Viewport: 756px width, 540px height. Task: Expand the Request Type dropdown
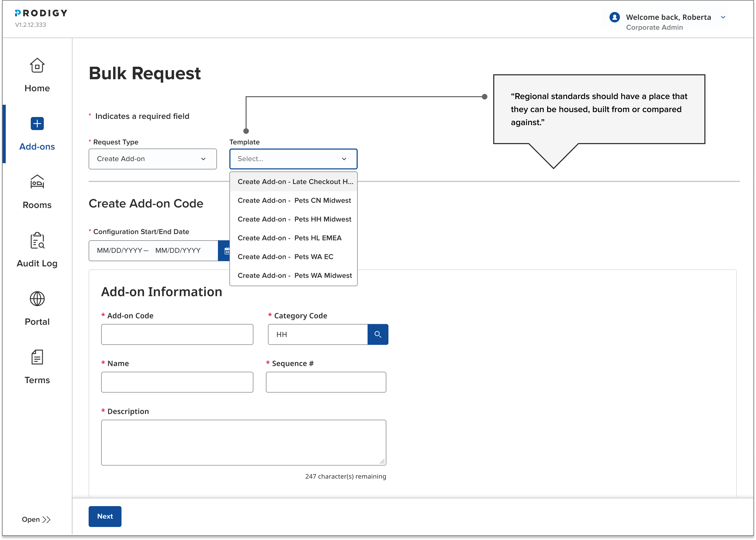tap(152, 159)
